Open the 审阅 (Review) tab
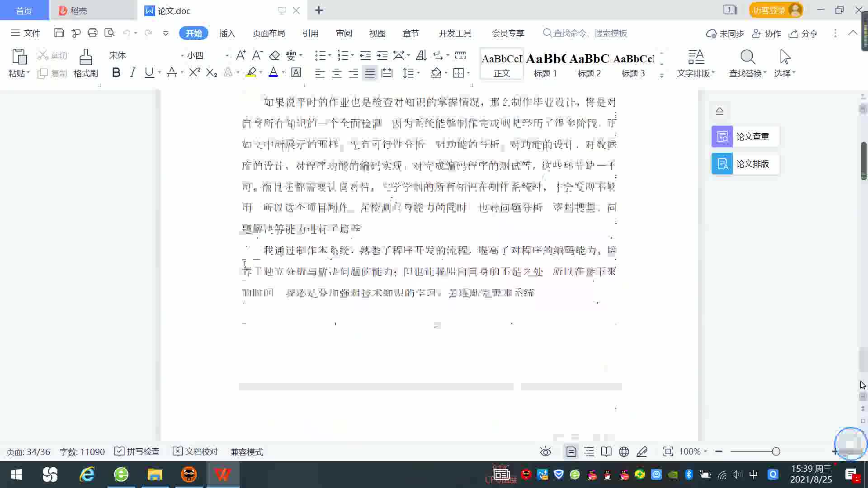 point(344,33)
